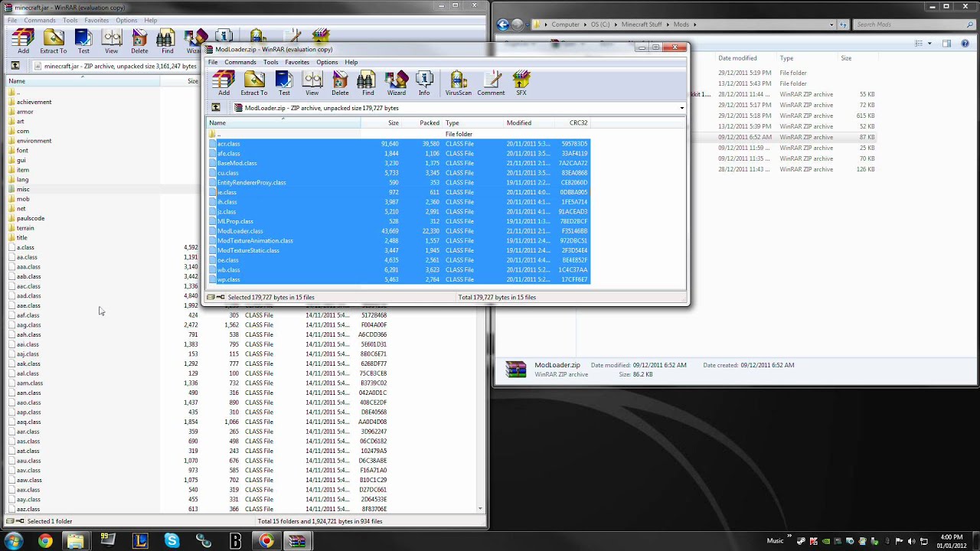The height and width of the screenshot is (551, 980).
Task: Click Find in the ModLoader.zip toolbar
Action: tap(368, 83)
